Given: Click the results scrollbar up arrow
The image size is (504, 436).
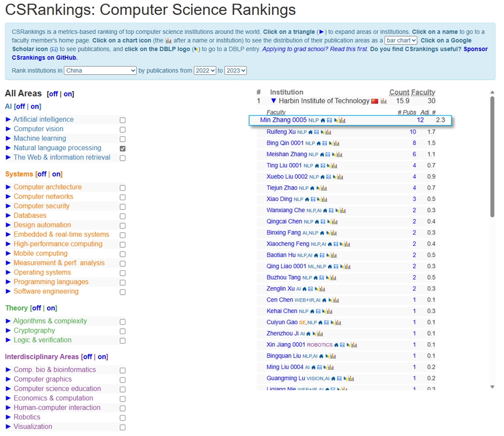Looking at the screenshot, I should click(492, 92).
